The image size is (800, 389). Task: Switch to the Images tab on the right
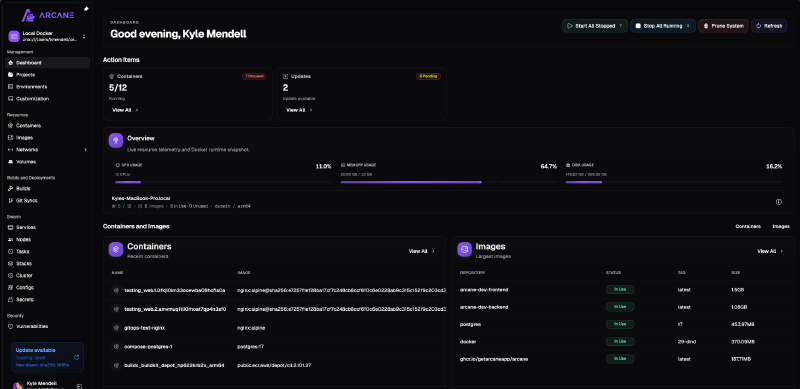pos(781,226)
